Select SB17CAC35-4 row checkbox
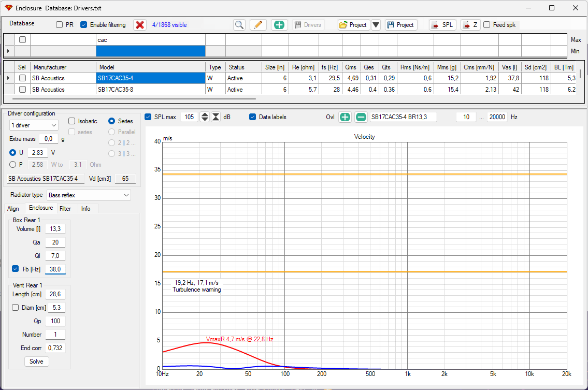This screenshot has width=588, height=390. tap(22, 78)
